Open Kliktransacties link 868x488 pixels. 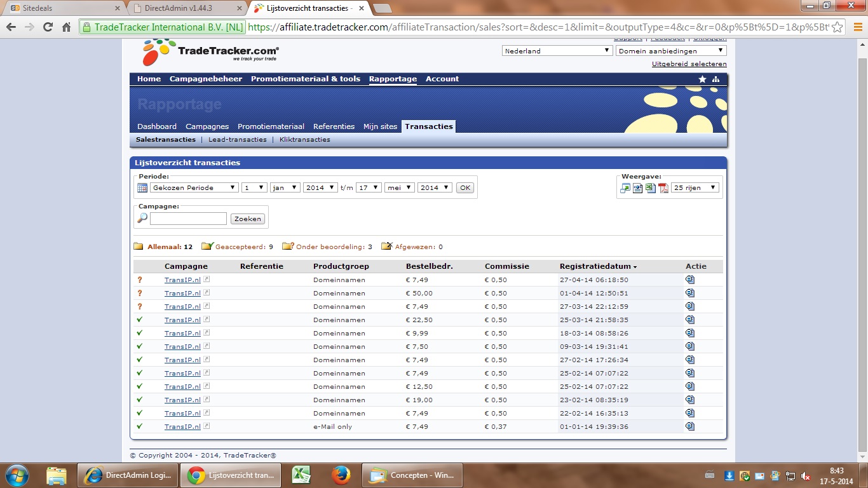[x=305, y=140]
